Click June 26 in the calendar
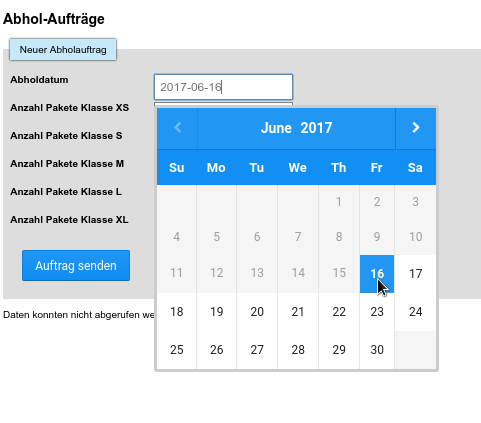 [217, 350]
